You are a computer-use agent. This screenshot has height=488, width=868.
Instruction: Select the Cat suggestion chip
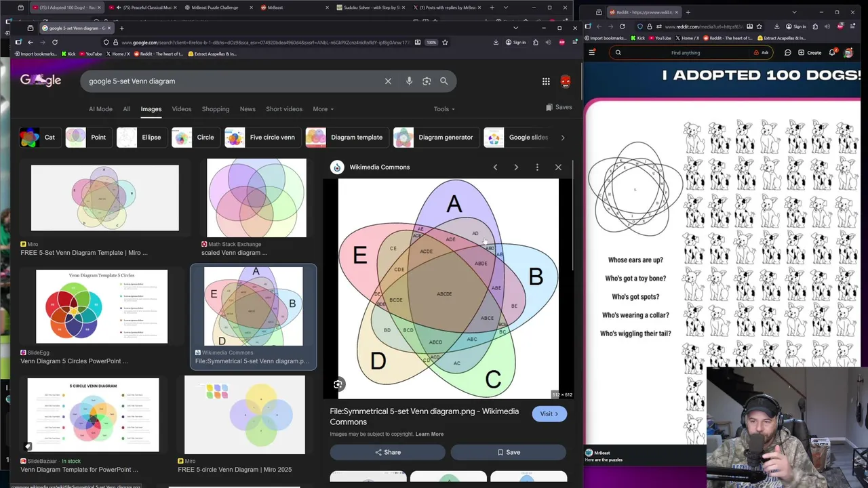[x=39, y=138]
